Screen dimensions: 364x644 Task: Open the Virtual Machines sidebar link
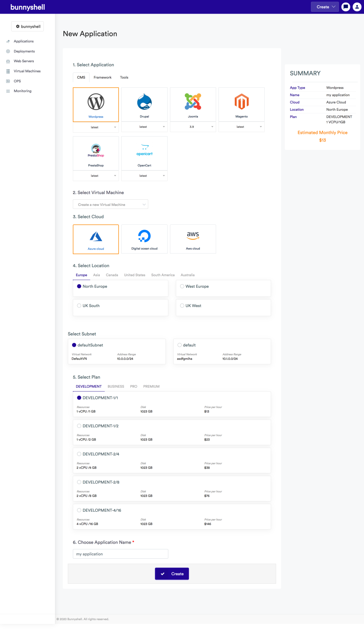point(27,71)
